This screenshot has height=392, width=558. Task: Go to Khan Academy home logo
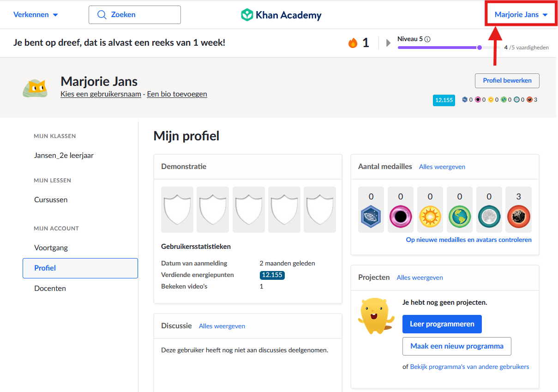click(281, 15)
